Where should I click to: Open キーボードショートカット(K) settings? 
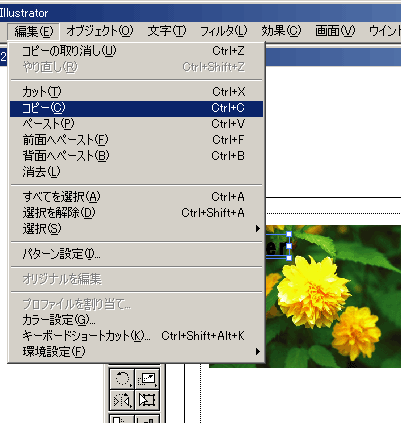coord(136,336)
